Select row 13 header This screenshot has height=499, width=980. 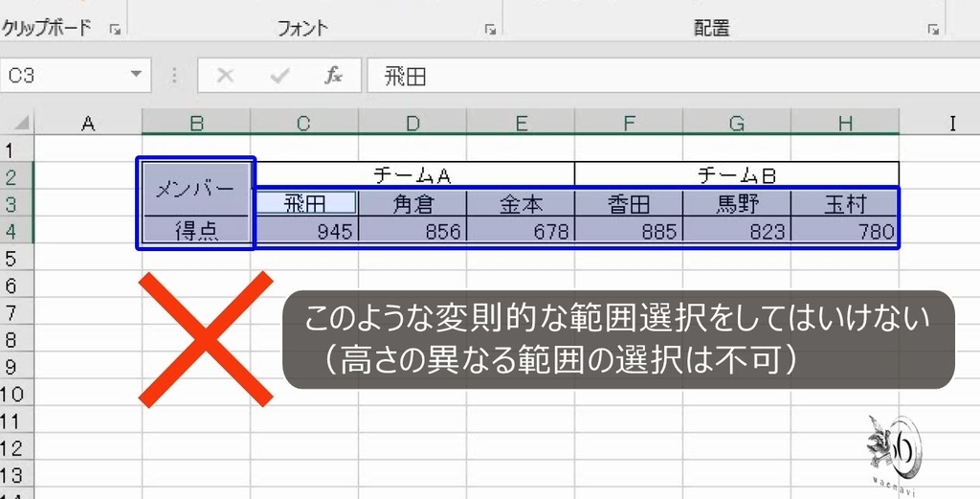tap(17, 474)
